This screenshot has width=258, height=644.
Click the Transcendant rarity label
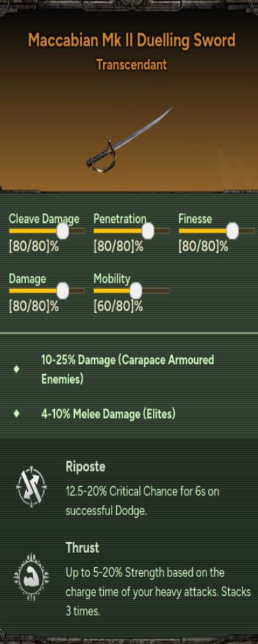pyautogui.click(x=132, y=64)
